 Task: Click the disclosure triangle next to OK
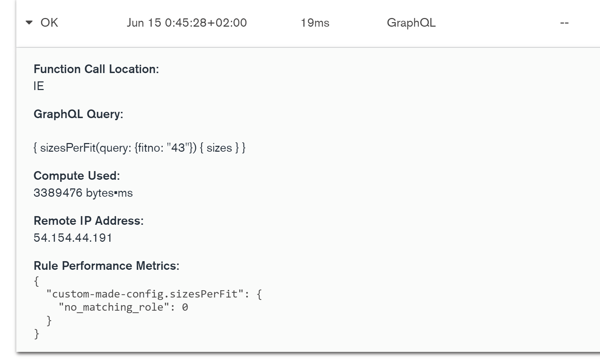click(29, 23)
